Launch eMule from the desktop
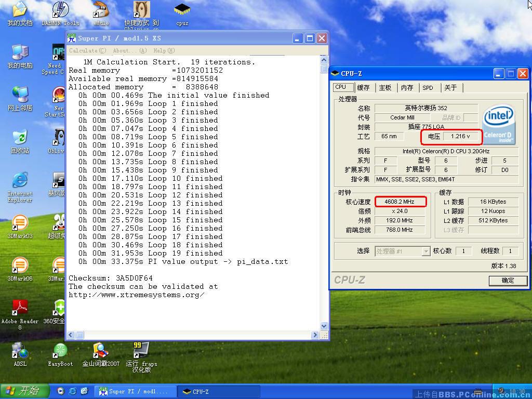Viewport: 532px width, 399px height. pyautogui.click(x=101, y=11)
